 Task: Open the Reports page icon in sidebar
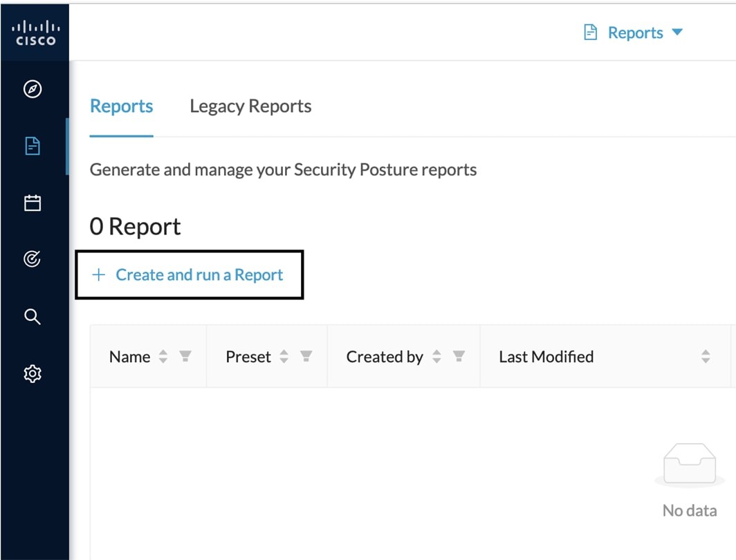[x=33, y=146]
